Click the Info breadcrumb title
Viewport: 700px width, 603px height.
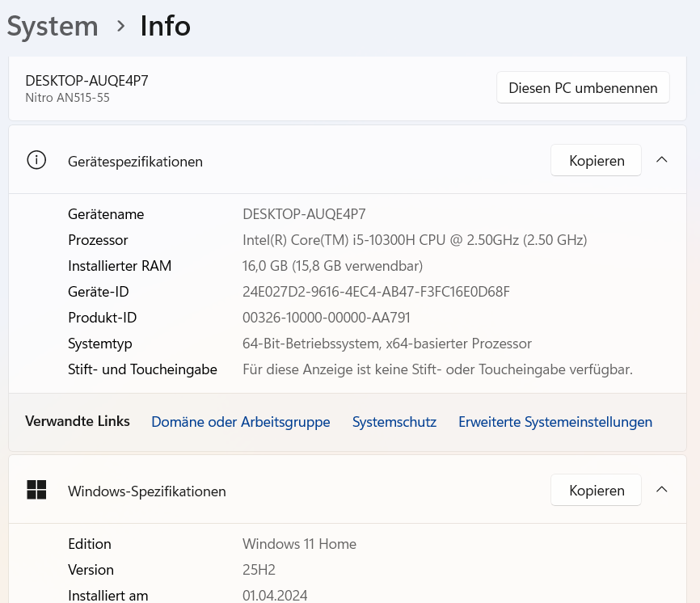pyautogui.click(x=165, y=26)
